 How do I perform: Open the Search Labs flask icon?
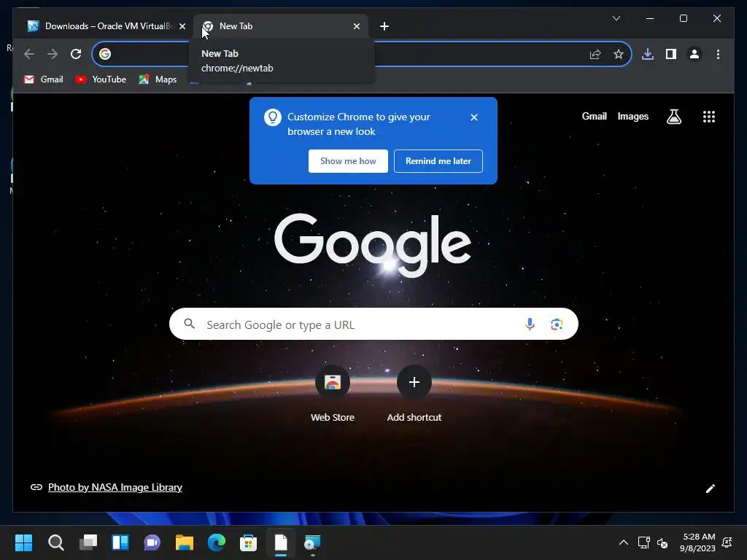click(673, 117)
